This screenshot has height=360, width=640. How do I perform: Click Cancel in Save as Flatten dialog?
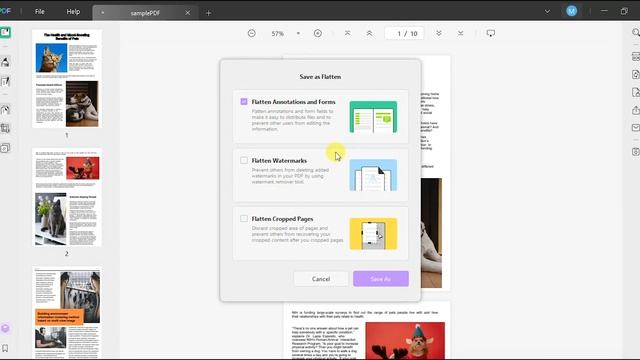coord(321,279)
